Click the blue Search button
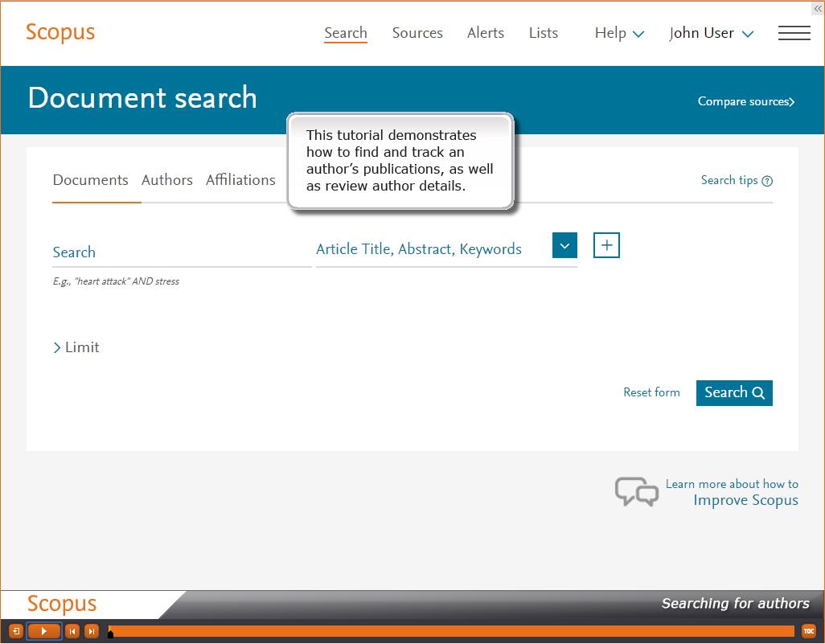Image resolution: width=825 pixels, height=644 pixels. (734, 393)
